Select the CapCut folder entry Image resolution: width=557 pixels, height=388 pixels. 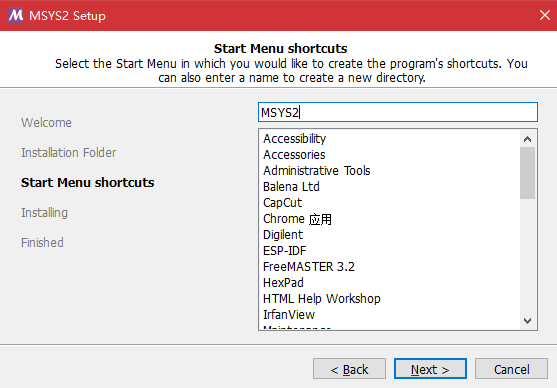point(282,203)
